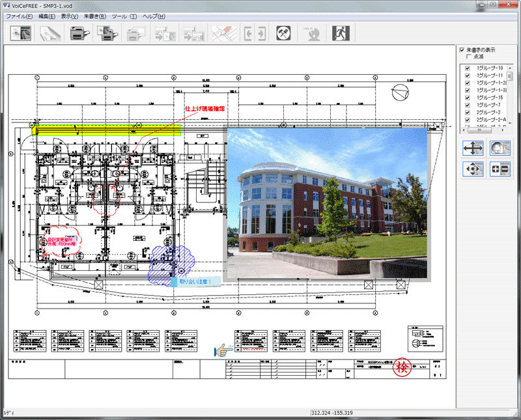Click the plus/minus zoom button

(x=500, y=169)
